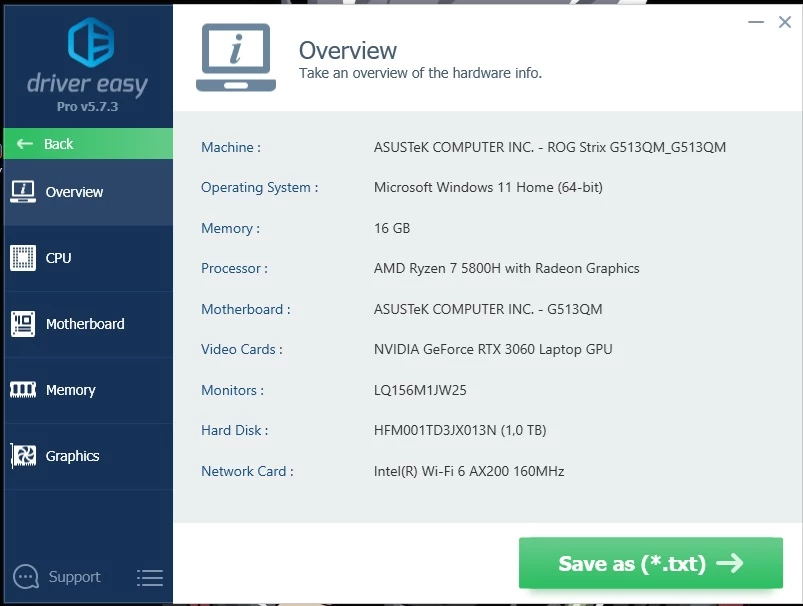Screen dimensions: 803x606
Task: Click the graphics card fan icon
Action: tap(24, 455)
